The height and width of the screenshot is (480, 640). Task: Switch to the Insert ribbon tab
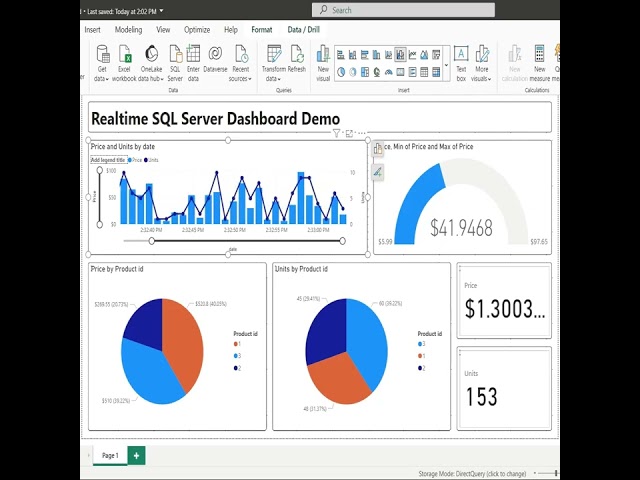[x=92, y=29]
